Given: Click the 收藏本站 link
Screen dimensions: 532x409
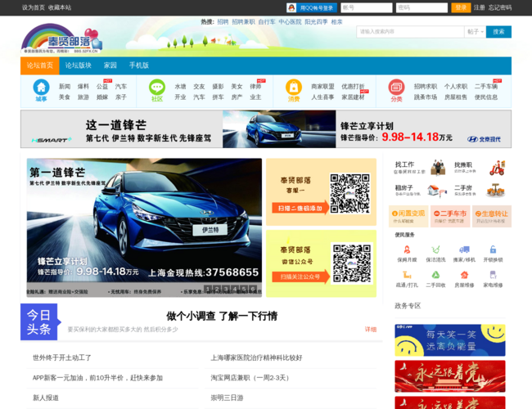Looking at the screenshot, I should click(x=60, y=7).
